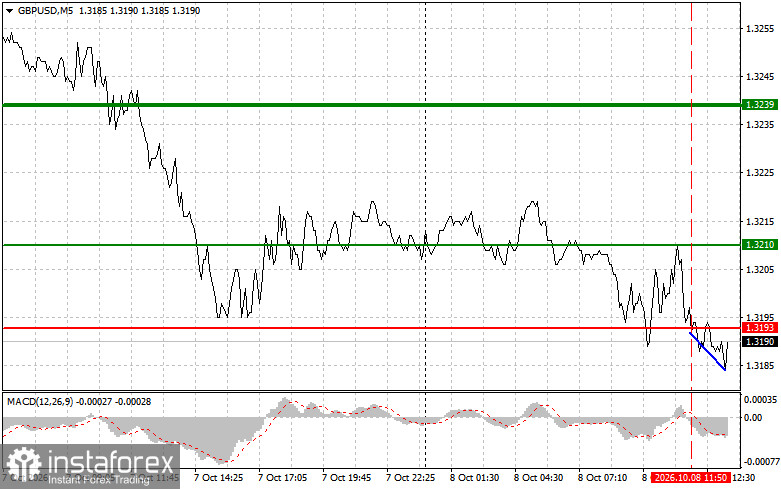781x489 pixels.
Task: Select the blue trend line segment
Action: point(707,351)
